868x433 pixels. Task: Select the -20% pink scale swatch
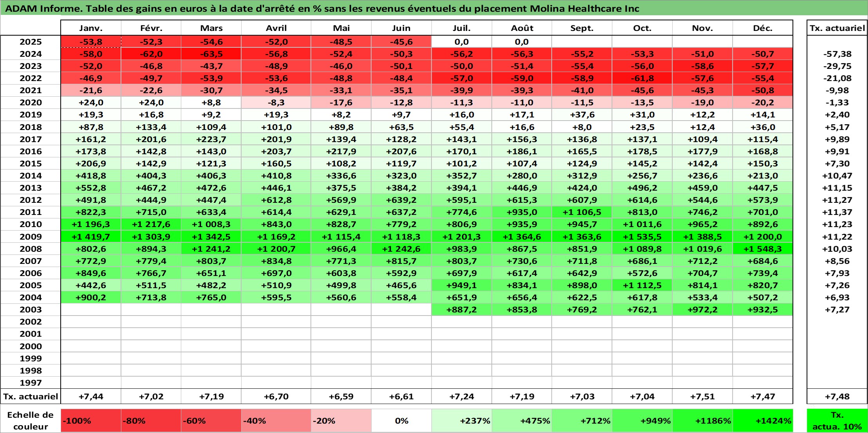pyautogui.click(x=341, y=421)
